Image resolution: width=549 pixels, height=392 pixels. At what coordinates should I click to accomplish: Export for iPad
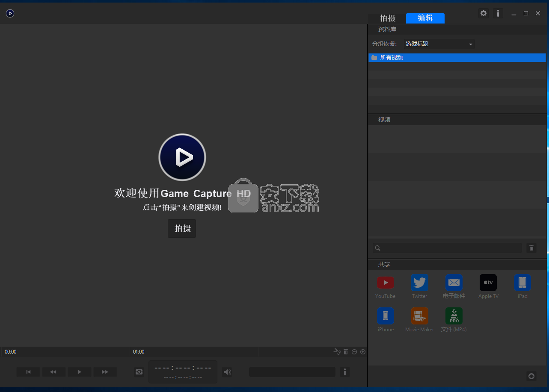(x=522, y=283)
